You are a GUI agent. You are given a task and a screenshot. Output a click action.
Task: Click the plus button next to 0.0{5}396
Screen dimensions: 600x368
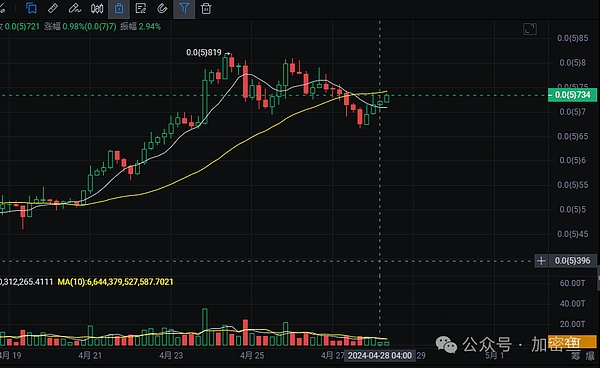pyautogui.click(x=541, y=261)
